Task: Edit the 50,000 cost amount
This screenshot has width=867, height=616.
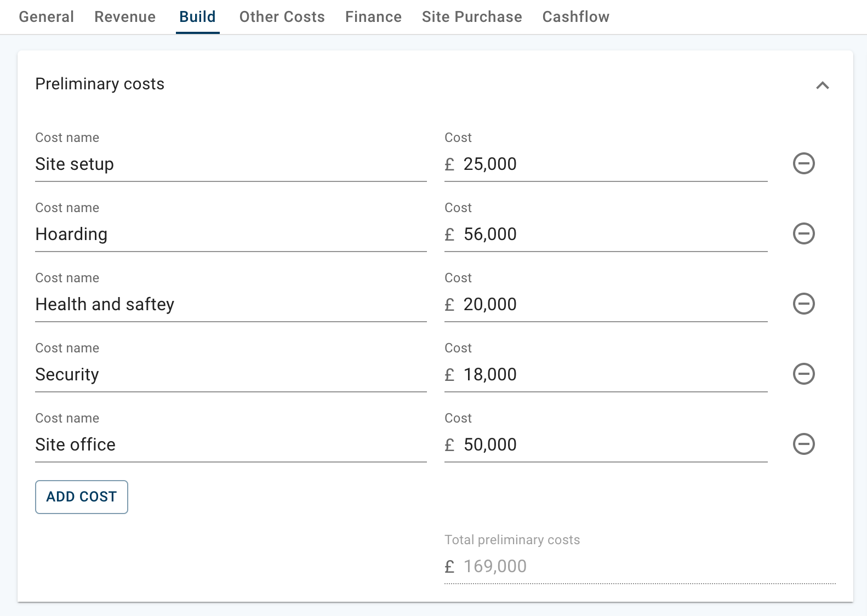Action: tap(606, 444)
